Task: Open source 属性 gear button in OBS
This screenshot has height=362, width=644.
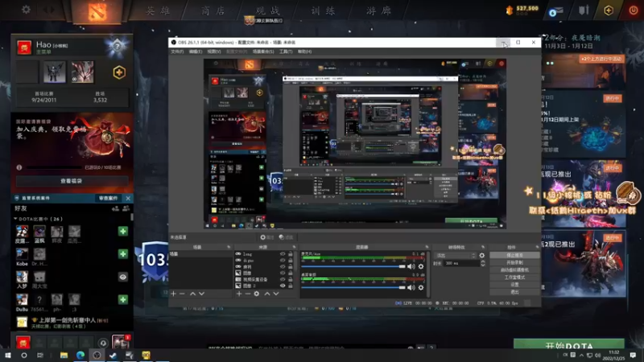Action: (267, 237)
